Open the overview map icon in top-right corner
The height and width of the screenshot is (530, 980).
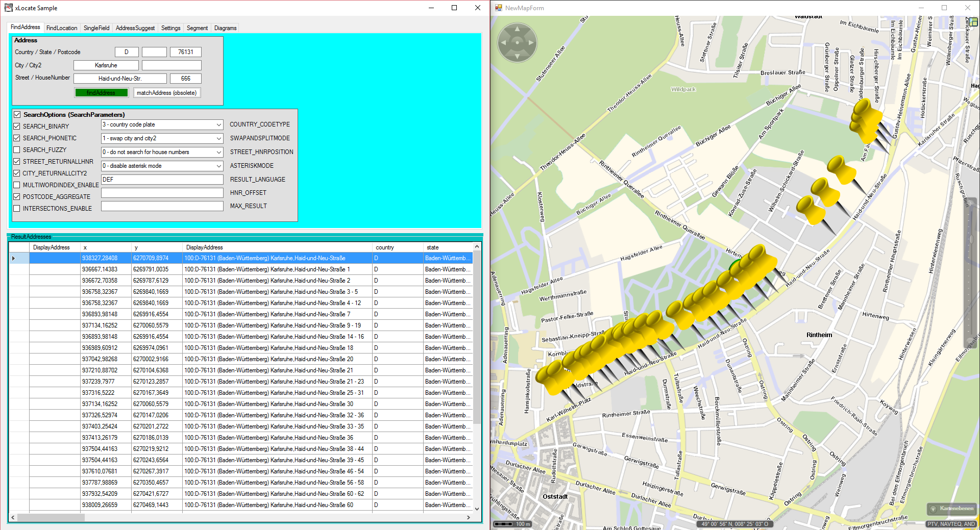[973, 22]
